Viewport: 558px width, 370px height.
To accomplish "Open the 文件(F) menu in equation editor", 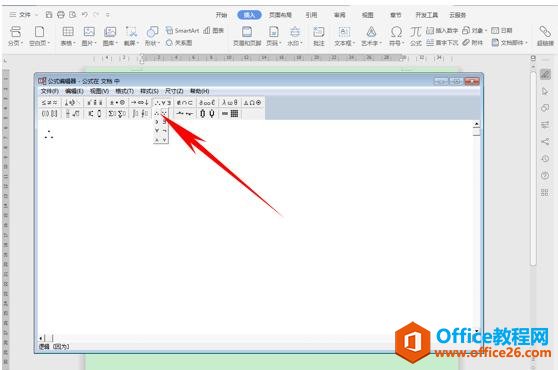I will tap(49, 91).
